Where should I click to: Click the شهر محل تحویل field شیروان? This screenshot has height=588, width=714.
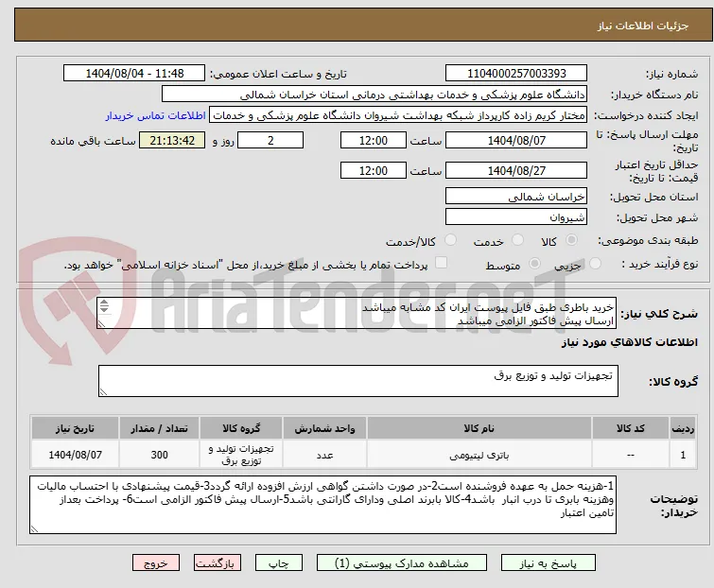(516, 217)
